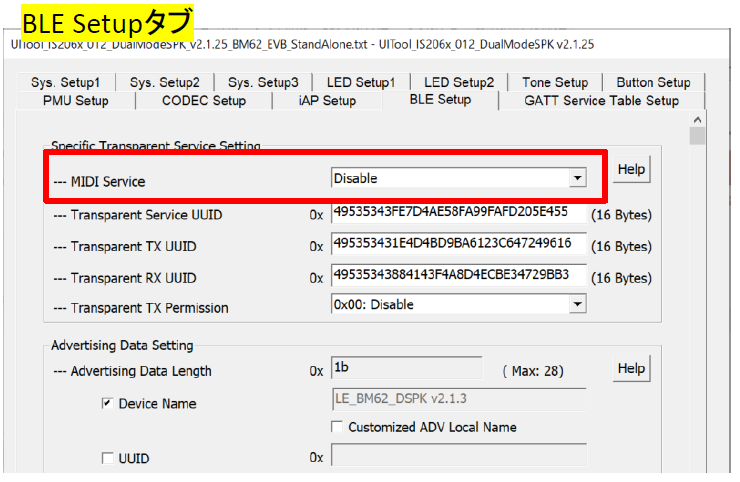
Task: Open the Sys. Setup2 tab
Action: pos(164,82)
